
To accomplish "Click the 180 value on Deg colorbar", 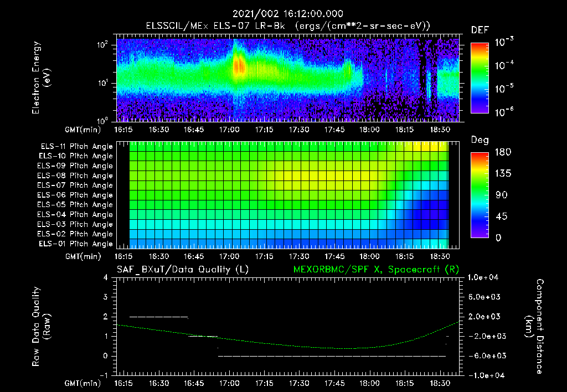I will click(503, 152).
